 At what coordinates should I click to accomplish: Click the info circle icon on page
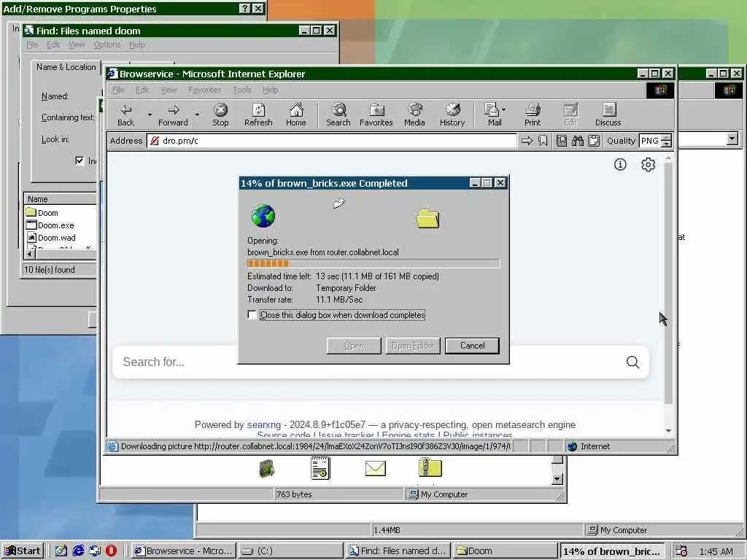(620, 164)
